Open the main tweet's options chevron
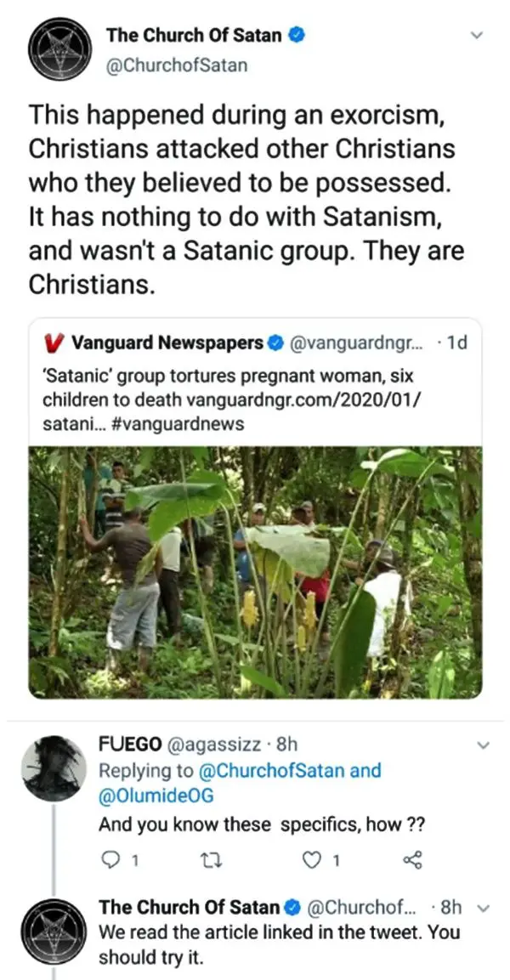This screenshot has width=510, height=980. [477, 37]
